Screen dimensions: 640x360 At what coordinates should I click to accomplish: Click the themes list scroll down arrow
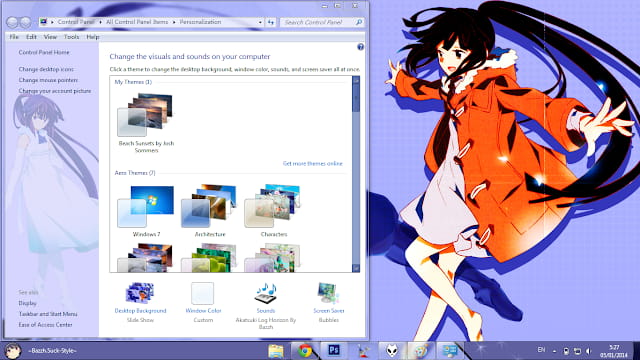click(x=356, y=268)
